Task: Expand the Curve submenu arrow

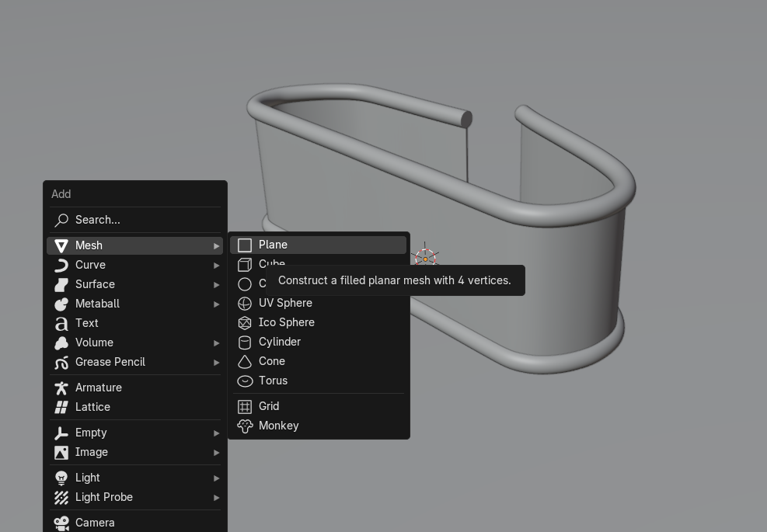Action: pyautogui.click(x=217, y=266)
